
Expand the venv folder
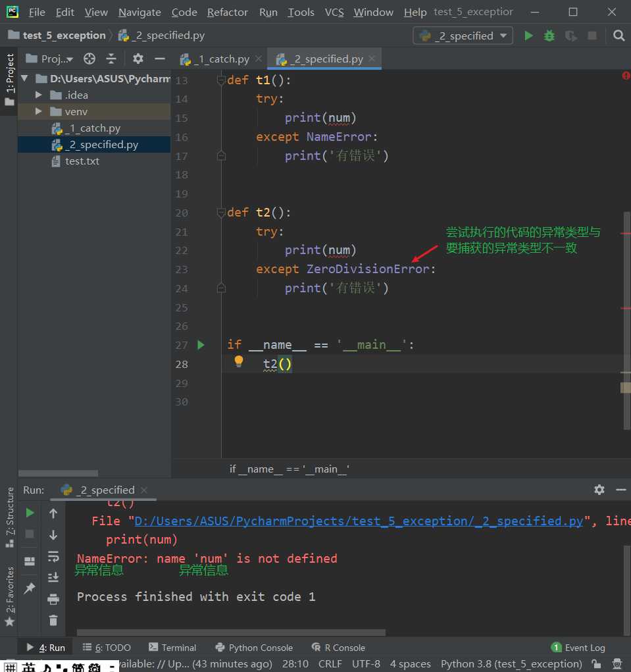[39, 111]
